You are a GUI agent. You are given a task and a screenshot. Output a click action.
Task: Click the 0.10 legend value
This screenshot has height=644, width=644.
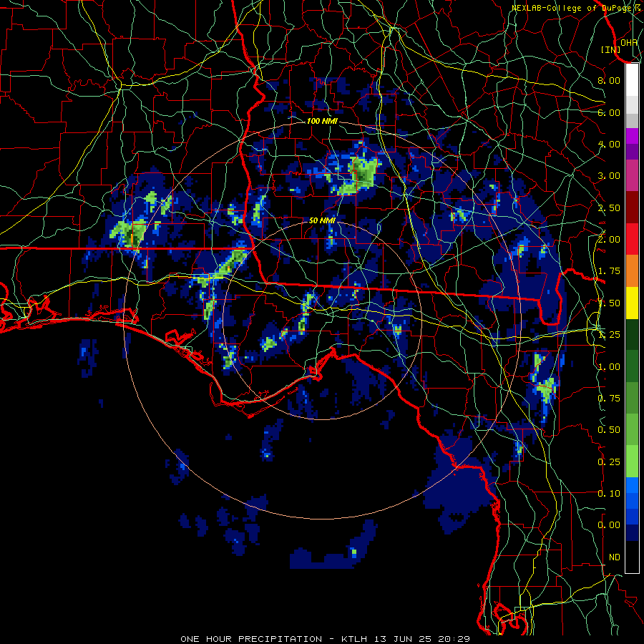(x=609, y=494)
